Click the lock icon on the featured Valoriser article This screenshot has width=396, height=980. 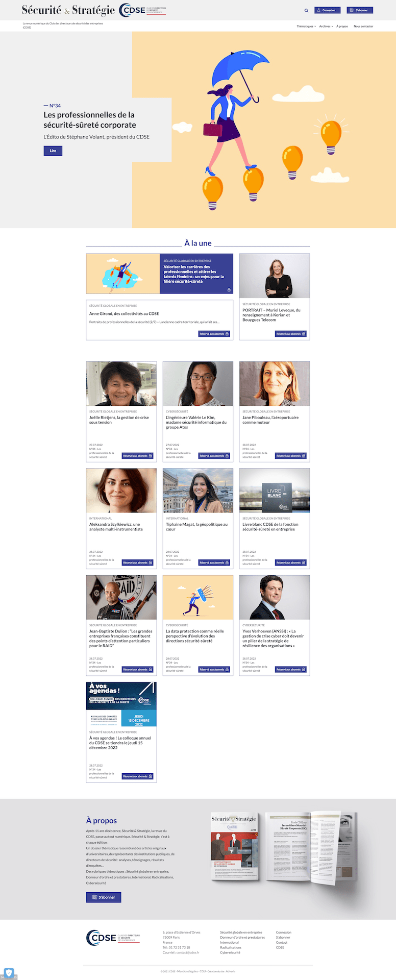point(229,289)
